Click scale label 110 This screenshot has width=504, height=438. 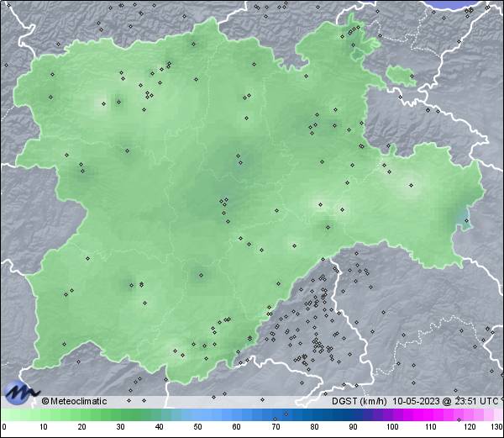pyautogui.click(x=431, y=427)
